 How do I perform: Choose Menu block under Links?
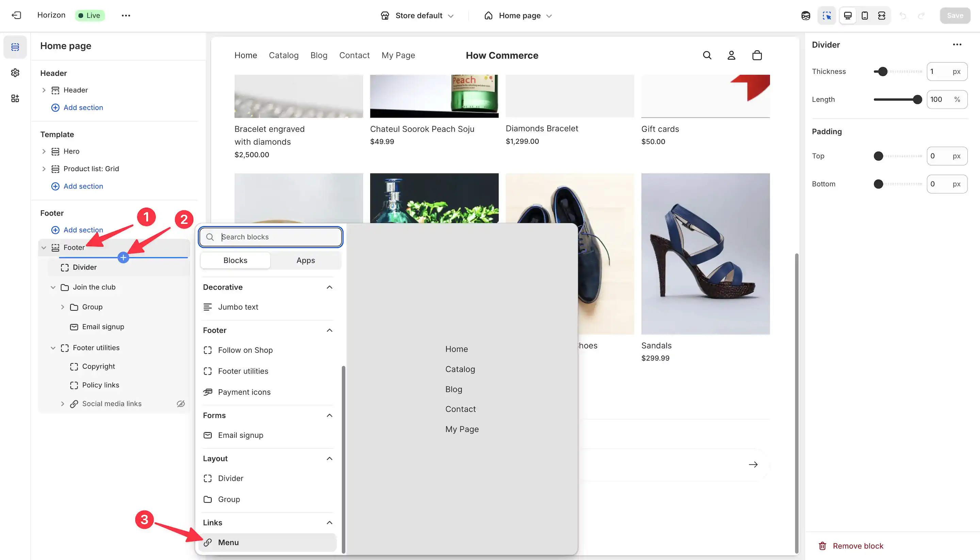pyautogui.click(x=268, y=542)
